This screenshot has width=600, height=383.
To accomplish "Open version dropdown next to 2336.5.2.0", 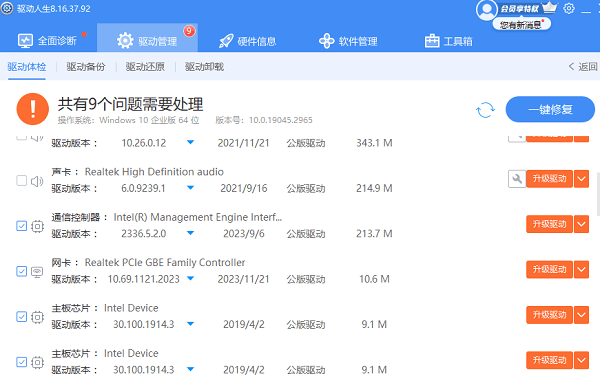I will click(190, 233).
